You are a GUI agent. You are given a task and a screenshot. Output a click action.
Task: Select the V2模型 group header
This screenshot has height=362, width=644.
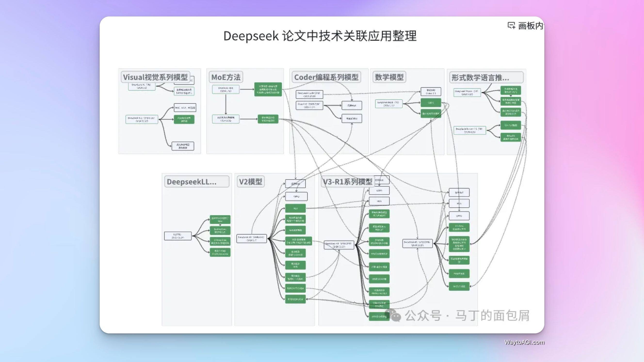[250, 182]
